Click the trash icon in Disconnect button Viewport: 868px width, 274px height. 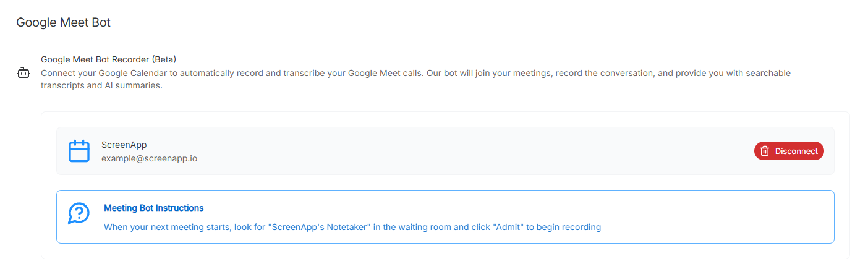coord(765,151)
